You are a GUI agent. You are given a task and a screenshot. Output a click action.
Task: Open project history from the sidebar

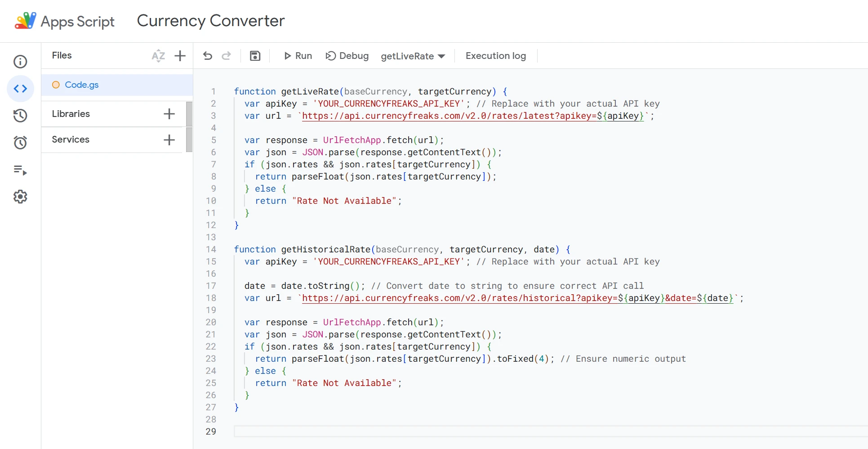pyautogui.click(x=20, y=116)
